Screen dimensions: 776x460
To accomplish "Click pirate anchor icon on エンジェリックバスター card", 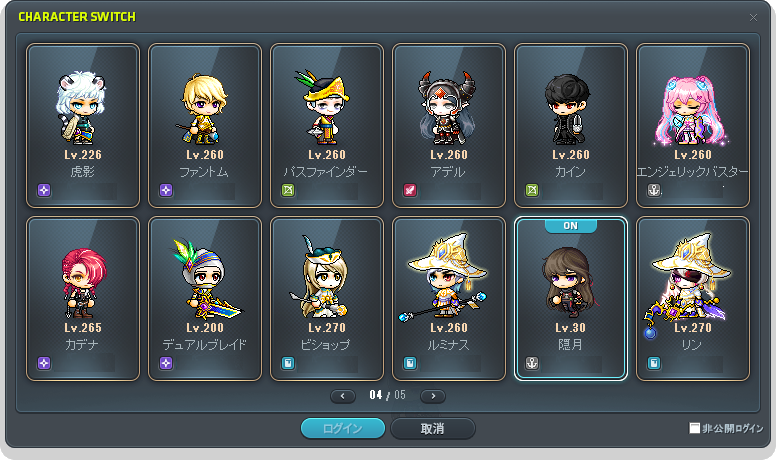I will point(654,190).
